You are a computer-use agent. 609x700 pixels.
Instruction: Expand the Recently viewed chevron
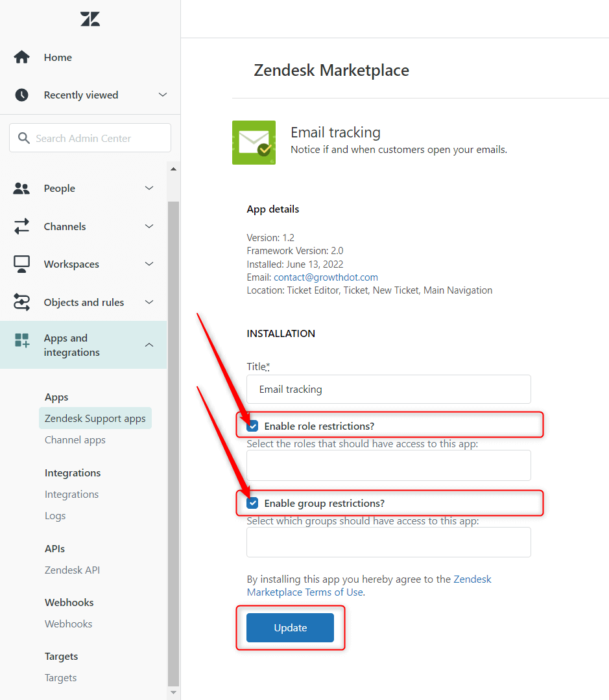tap(163, 95)
